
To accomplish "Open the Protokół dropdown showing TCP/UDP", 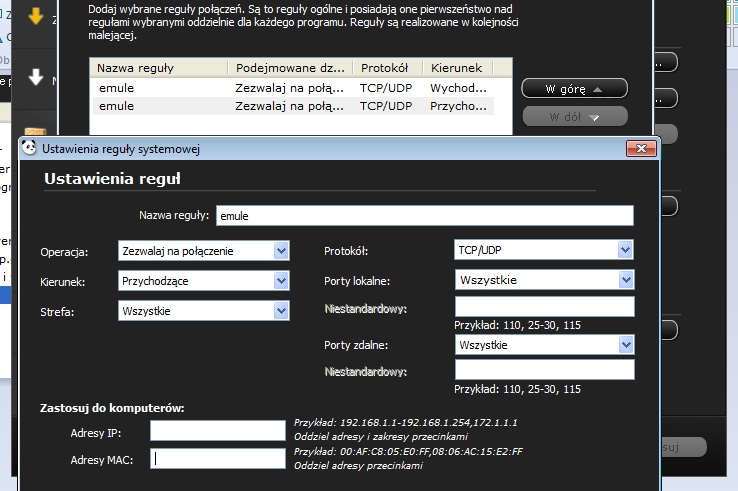I will [x=544, y=250].
